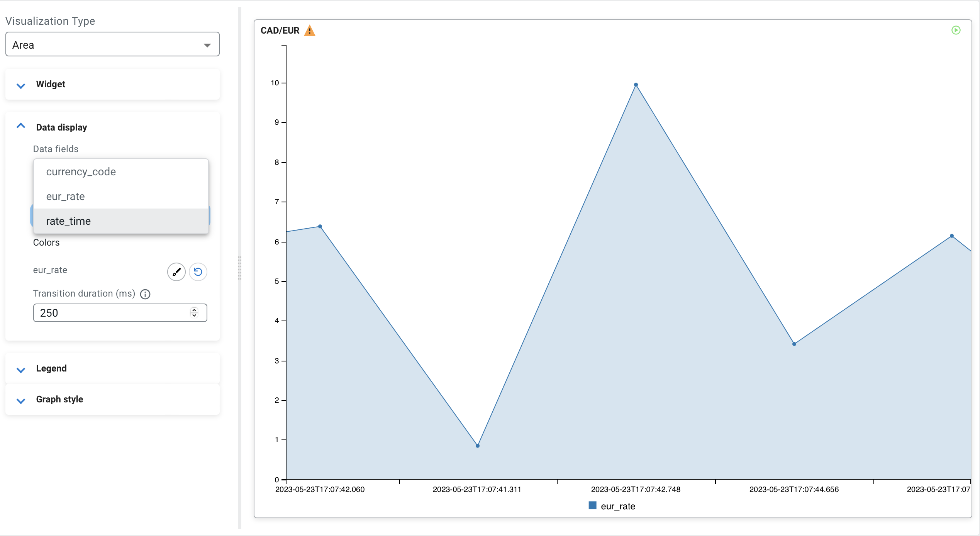Select eur_rate option in dropdown list
The height and width of the screenshot is (536, 980).
point(66,197)
